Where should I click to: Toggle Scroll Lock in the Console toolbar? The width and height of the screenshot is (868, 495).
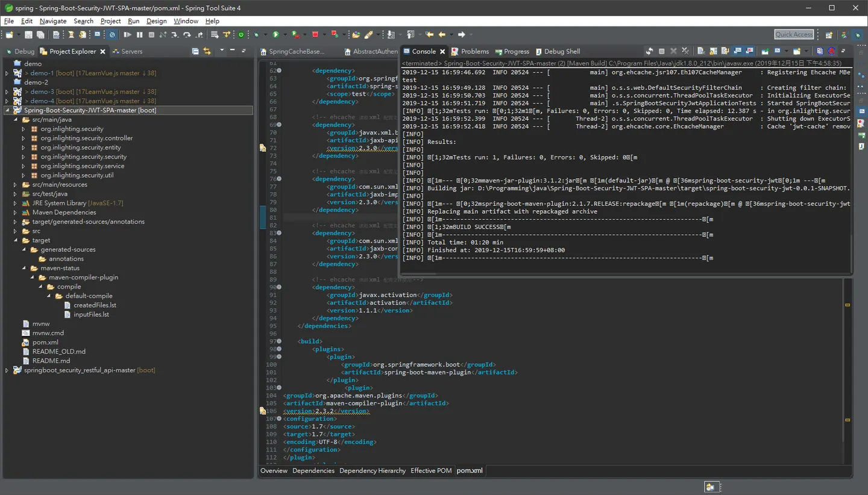click(x=713, y=51)
